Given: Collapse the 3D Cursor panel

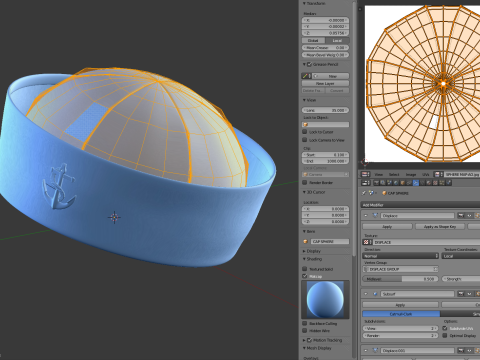Looking at the screenshot, I should tap(304, 192).
